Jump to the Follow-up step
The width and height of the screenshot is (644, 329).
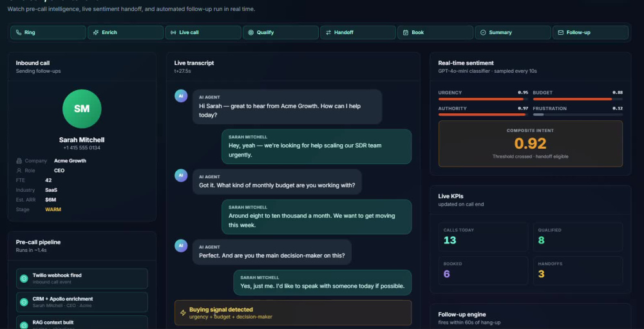click(x=591, y=32)
